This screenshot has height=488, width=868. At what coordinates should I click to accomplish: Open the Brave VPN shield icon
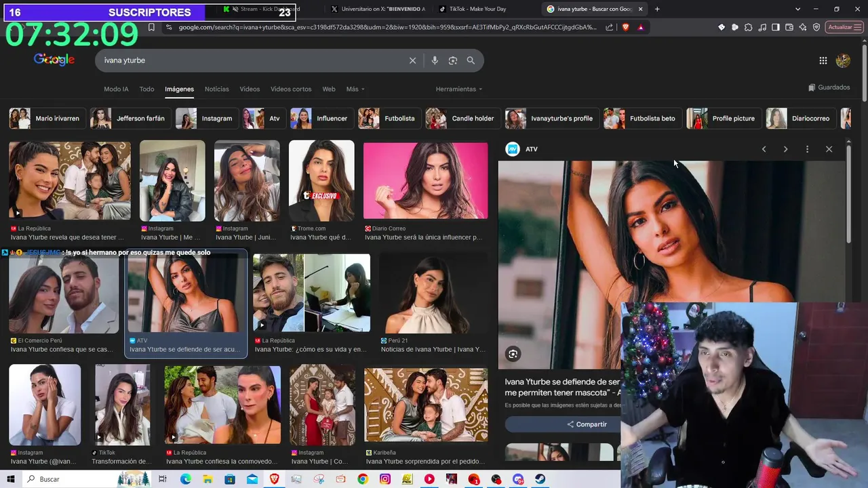tap(816, 27)
